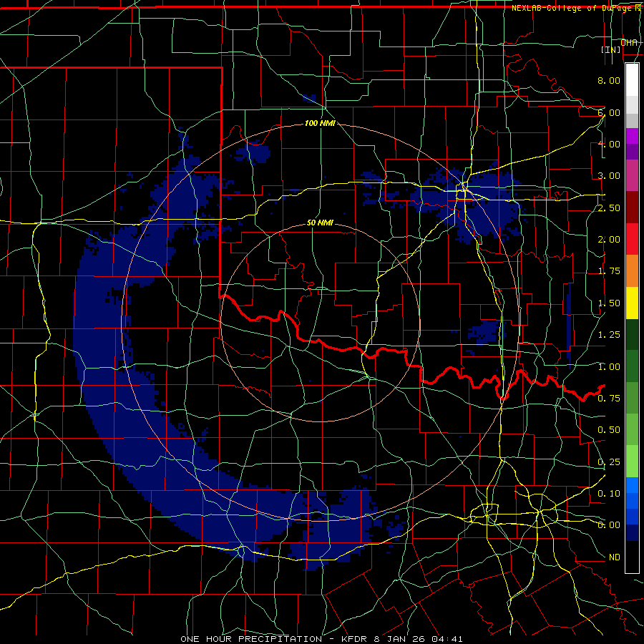Viewport: 644px width, 644px height.
Task: Click the 0.75 legend value
Action: coord(609,399)
